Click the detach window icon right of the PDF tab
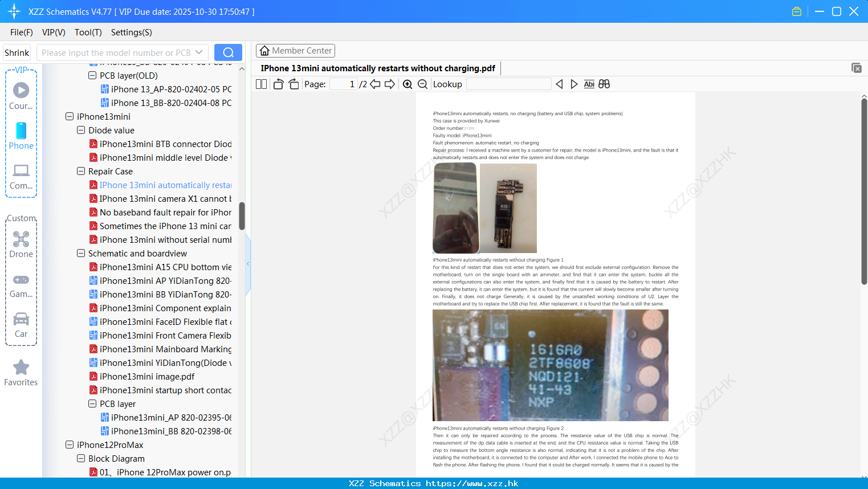868x489 pixels. (857, 68)
